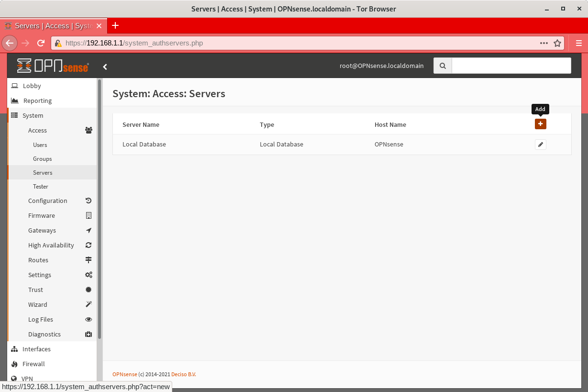Add a new authentication server
This screenshot has width=588, height=392.
[540, 124]
